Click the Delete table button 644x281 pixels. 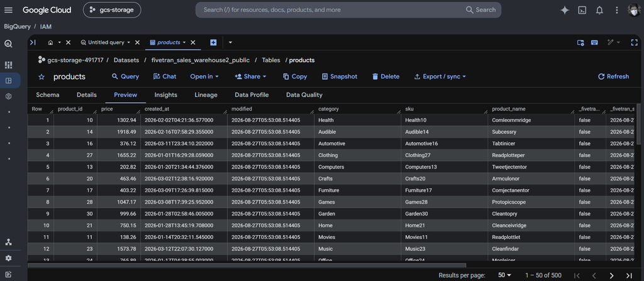pyautogui.click(x=386, y=77)
